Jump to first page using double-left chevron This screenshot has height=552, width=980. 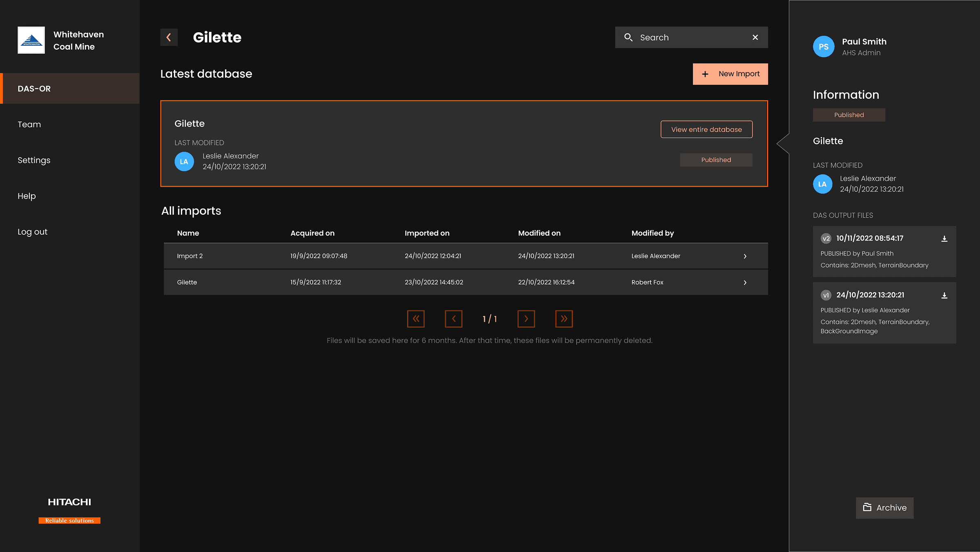pyautogui.click(x=416, y=318)
